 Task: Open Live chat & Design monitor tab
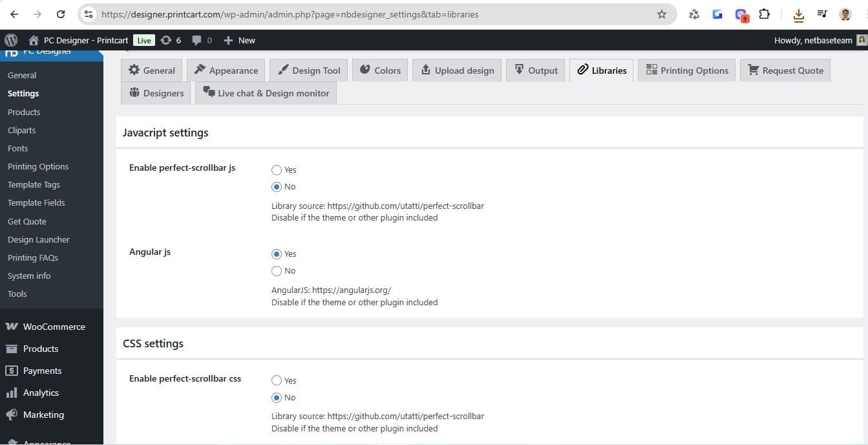266,93
